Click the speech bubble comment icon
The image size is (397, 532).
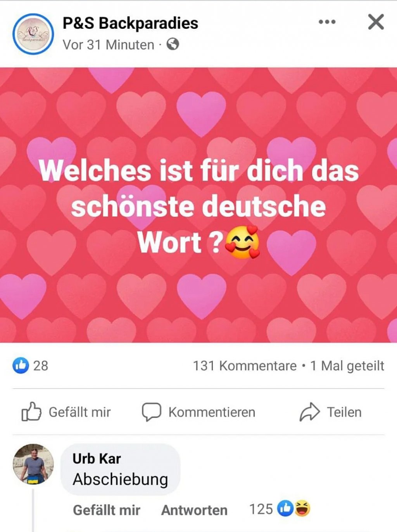pyautogui.click(x=151, y=412)
